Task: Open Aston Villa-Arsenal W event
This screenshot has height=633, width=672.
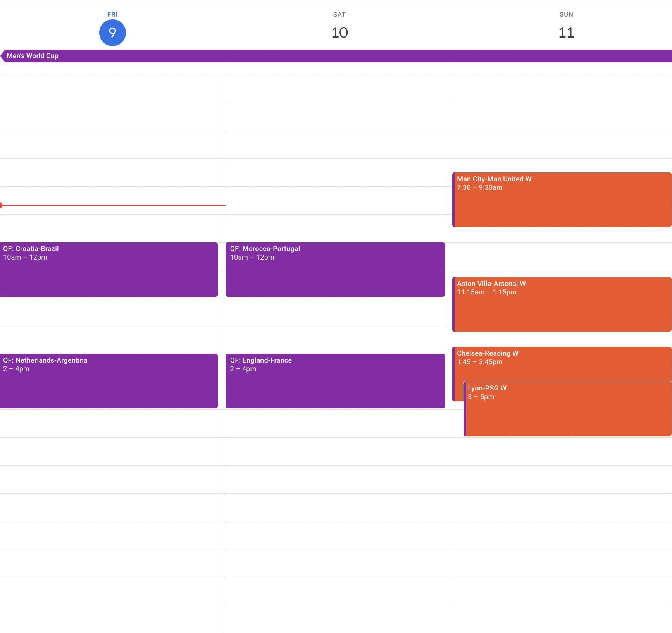Action: [x=562, y=304]
